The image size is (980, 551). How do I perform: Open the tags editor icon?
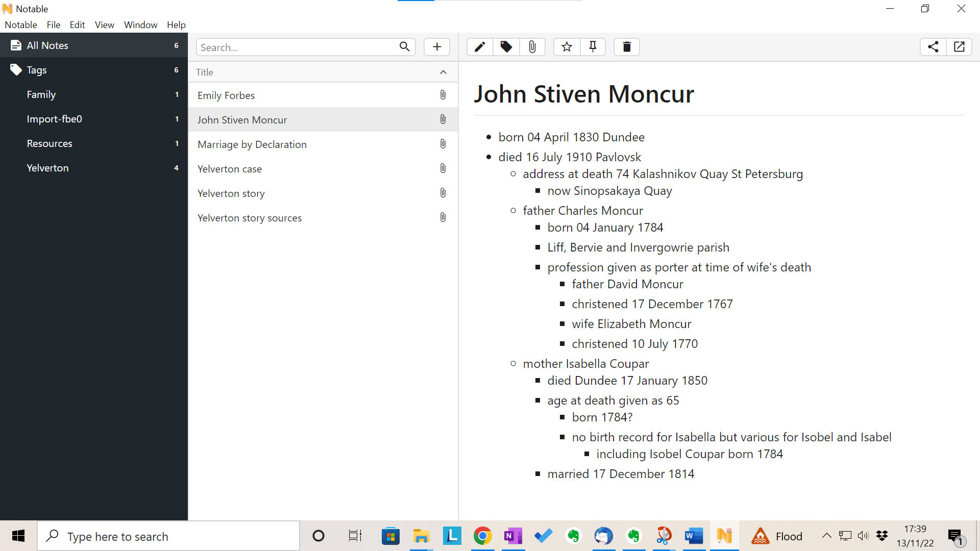506,47
